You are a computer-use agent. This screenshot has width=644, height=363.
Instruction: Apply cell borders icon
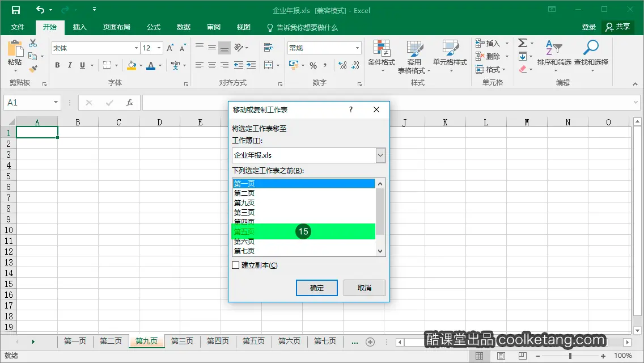pos(107,65)
